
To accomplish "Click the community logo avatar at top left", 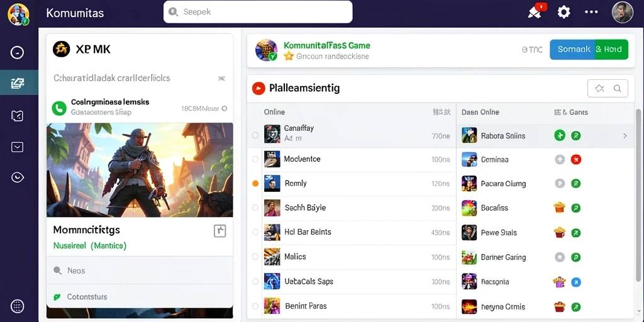I will (18, 14).
